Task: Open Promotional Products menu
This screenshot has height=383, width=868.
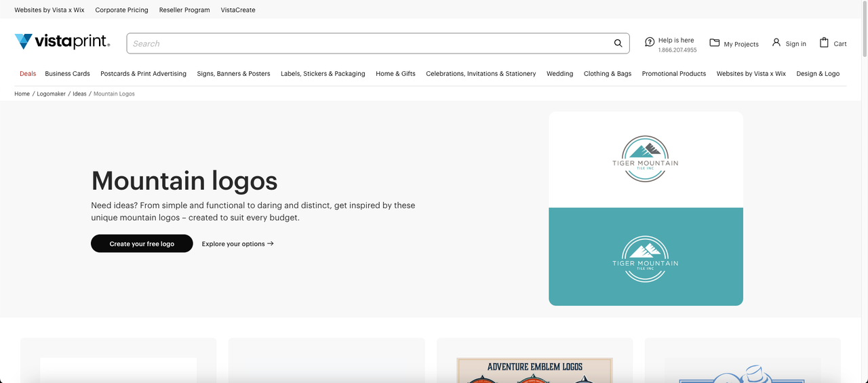Action: click(x=674, y=73)
